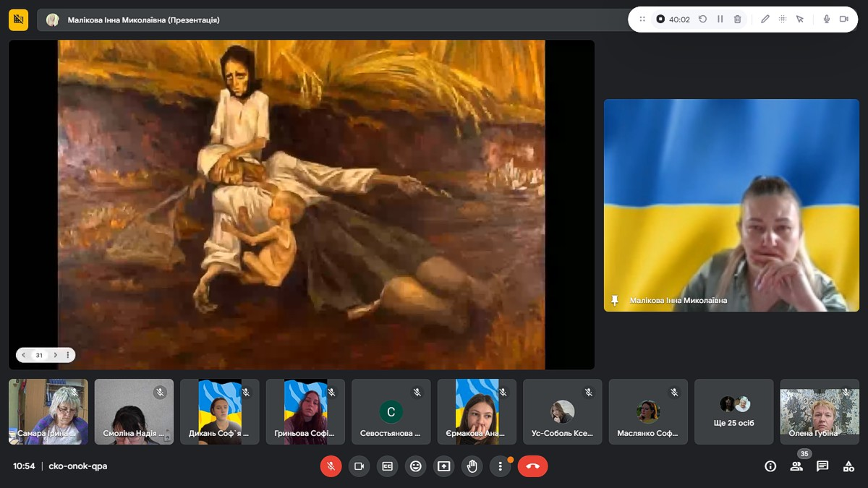
Task: Click the meeting code cko-onok-qpa
Action: point(78,466)
